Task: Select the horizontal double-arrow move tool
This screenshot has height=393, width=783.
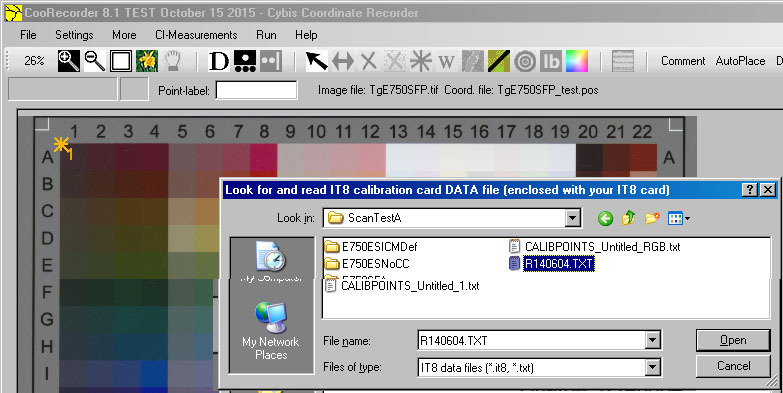Action: (343, 61)
